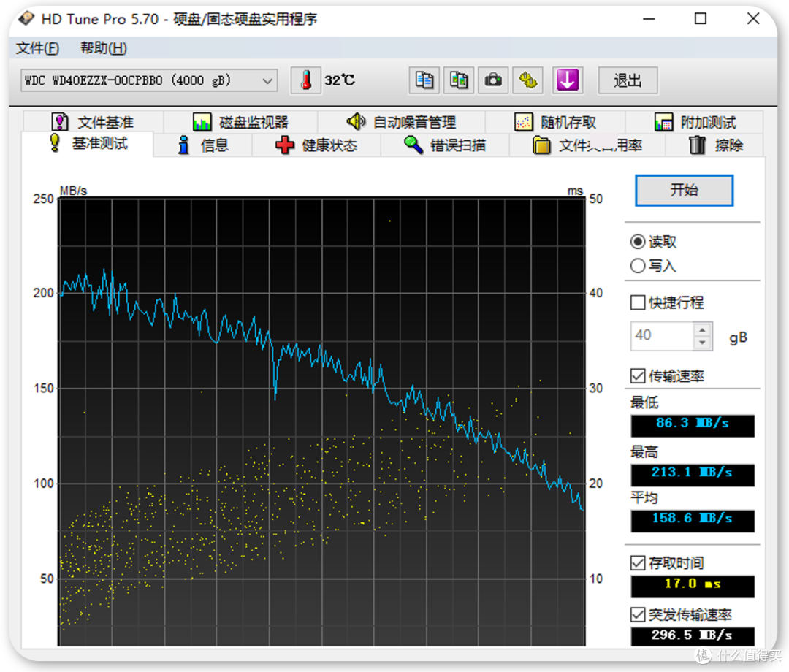Switch to the 随机存取 tab
This screenshot has width=789, height=672.
pyautogui.click(x=555, y=122)
